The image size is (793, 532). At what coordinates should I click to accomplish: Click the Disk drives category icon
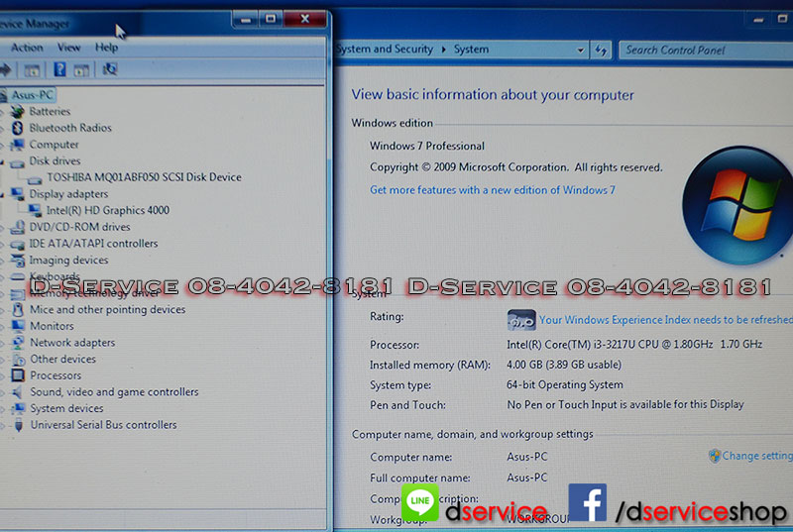tap(17, 161)
